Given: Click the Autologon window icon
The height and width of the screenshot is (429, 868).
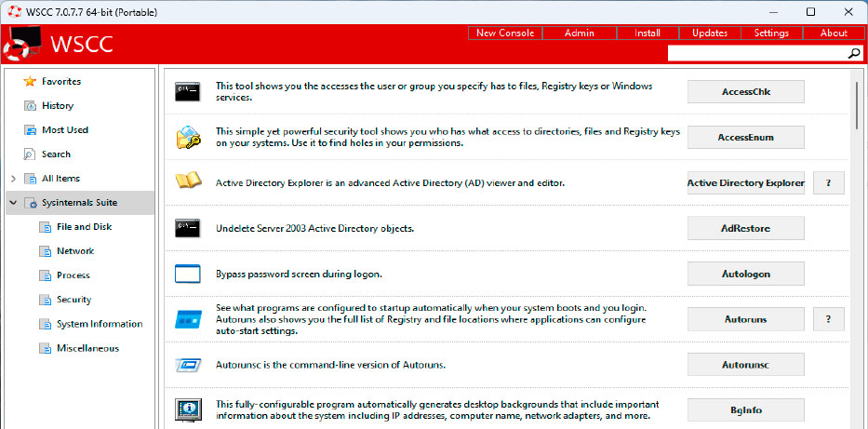Looking at the screenshot, I should point(186,274).
